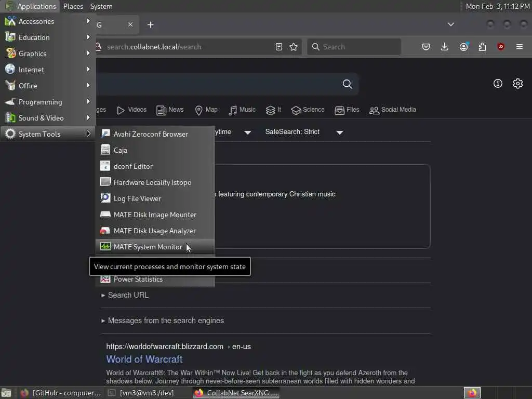Switch to the News category
532x399 pixels.
170,110
